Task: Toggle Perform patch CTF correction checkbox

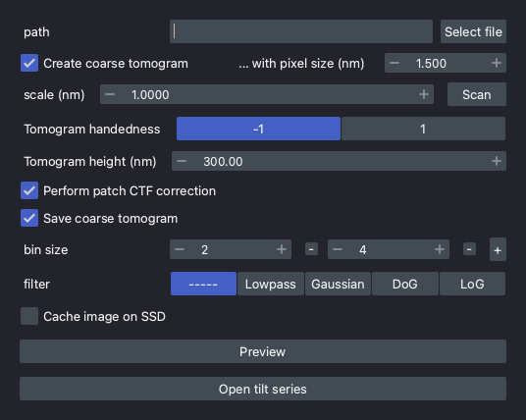Action: click(x=29, y=190)
